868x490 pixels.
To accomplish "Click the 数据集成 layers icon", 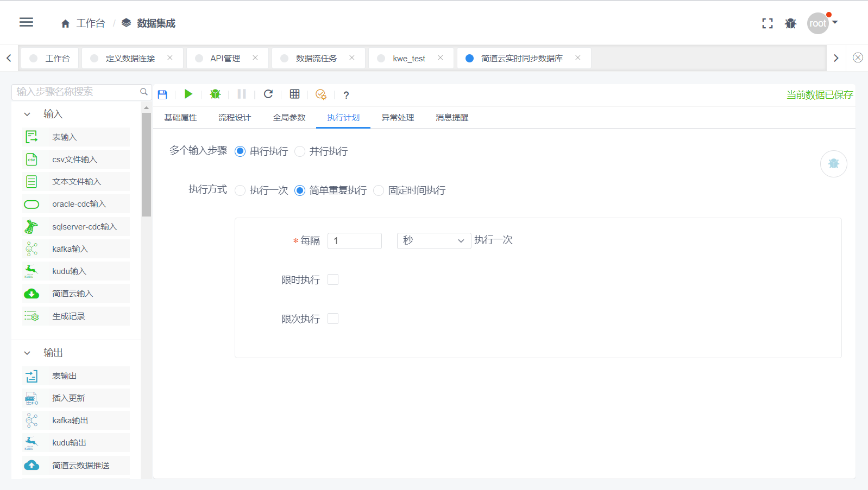I will point(126,23).
